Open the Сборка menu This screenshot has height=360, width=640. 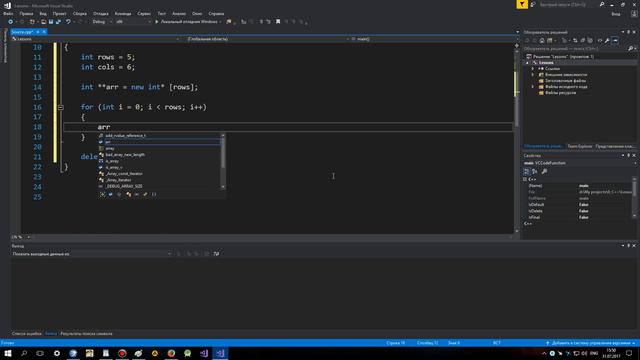point(80,13)
